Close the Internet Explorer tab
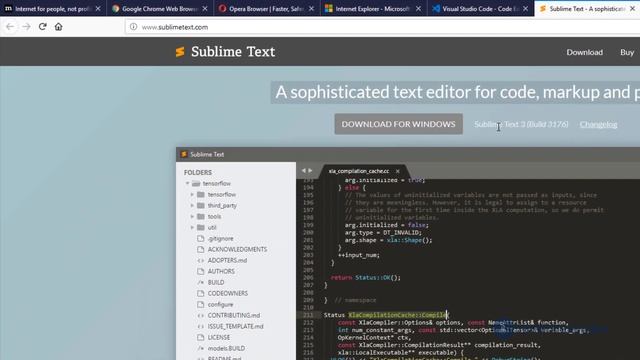Viewport: 640px width, 360px height. 418,9
